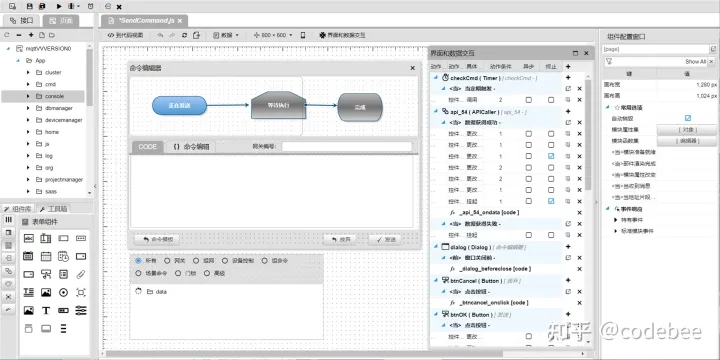The height and width of the screenshot is (360, 720).
Task: Click the Run (play) icon in top toolbar
Action: click(59, 6)
